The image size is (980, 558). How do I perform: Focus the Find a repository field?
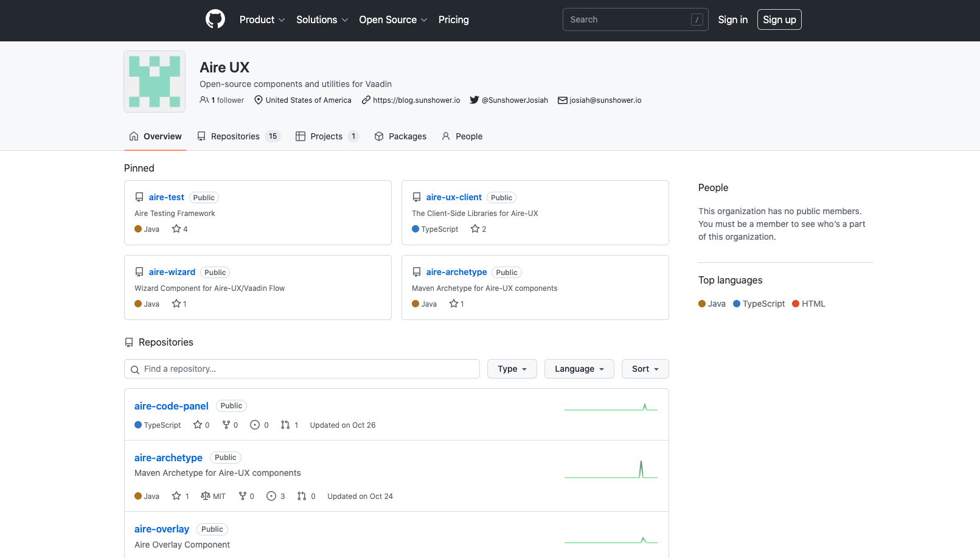pyautogui.click(x=302, y=369)
